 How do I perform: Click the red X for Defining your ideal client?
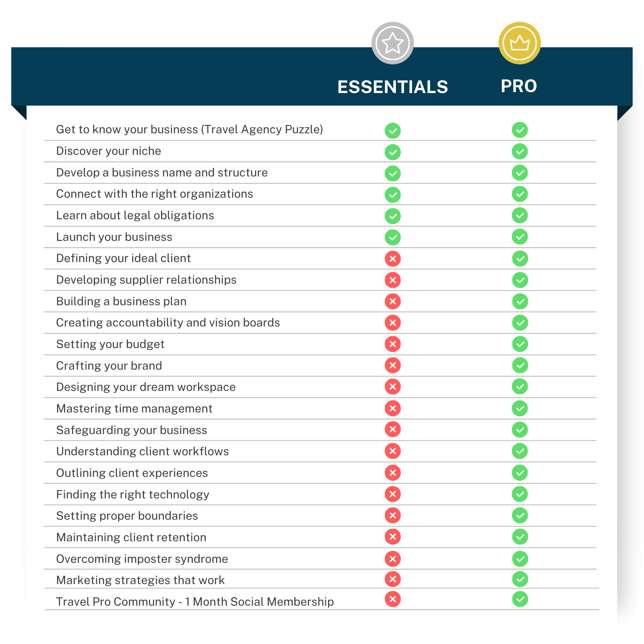click(x=393, y=259)
